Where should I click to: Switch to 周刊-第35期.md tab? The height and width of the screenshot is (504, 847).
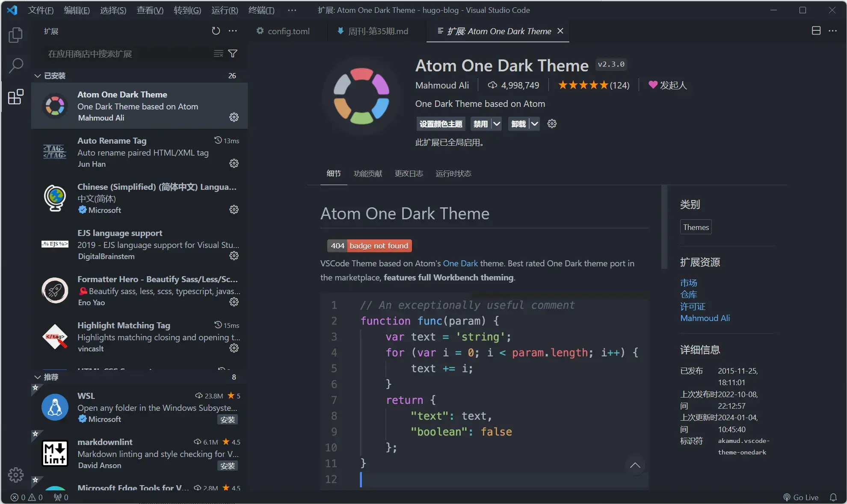click(377, 31)
